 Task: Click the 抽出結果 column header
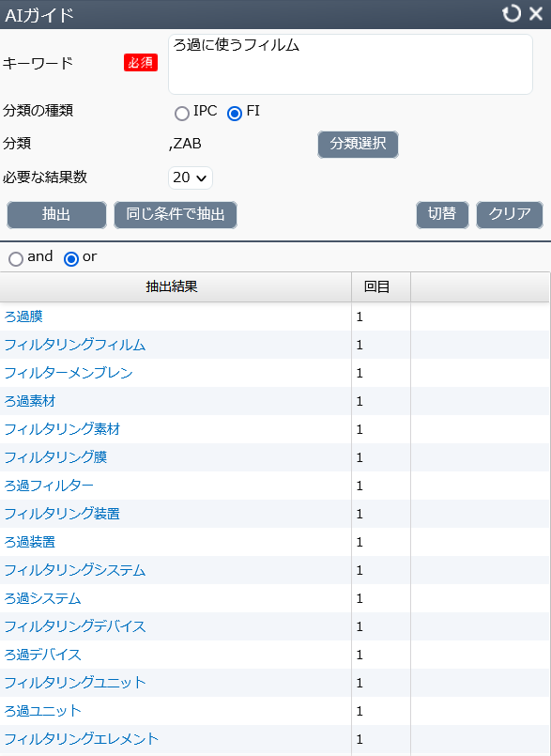(176, 287)
